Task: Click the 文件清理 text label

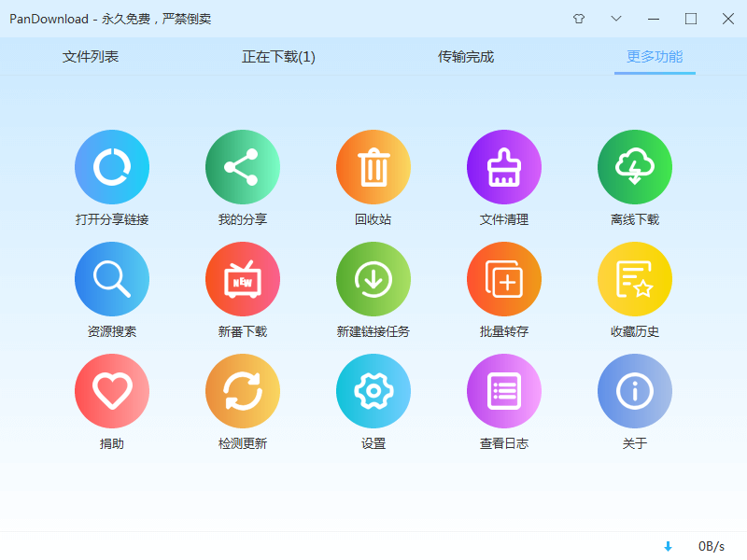Action: coord(504,219)
